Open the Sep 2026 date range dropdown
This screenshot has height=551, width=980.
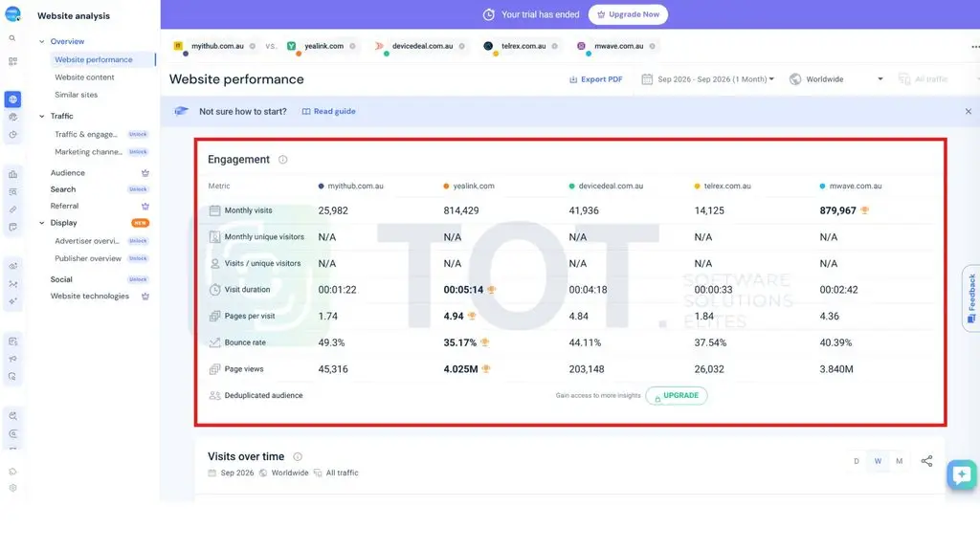pos(707,79)
